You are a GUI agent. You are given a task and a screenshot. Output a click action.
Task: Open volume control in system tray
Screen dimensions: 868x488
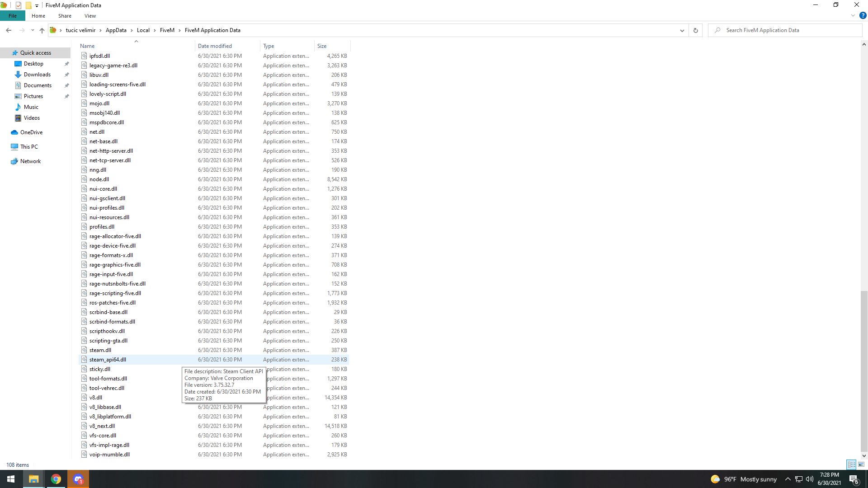tap(809, 479)
